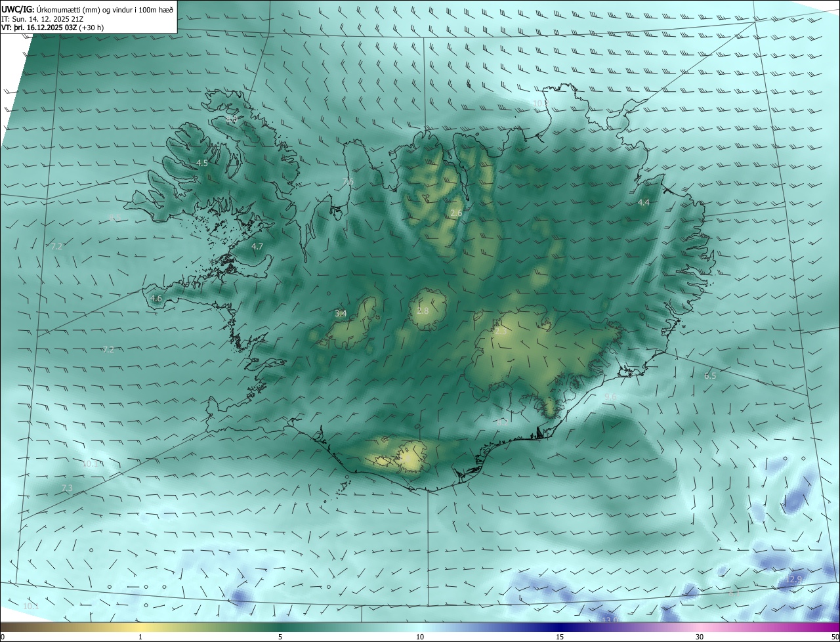The width and height of the screenshot is (840, 642).
Task: Click the 9.6 value label on the map
Action: [610, 396]
